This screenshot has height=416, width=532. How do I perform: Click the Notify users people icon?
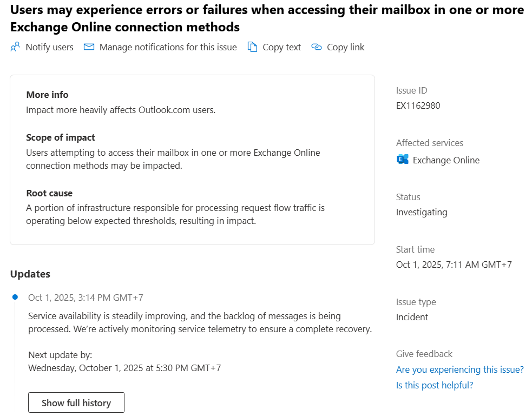pos(15,47)
